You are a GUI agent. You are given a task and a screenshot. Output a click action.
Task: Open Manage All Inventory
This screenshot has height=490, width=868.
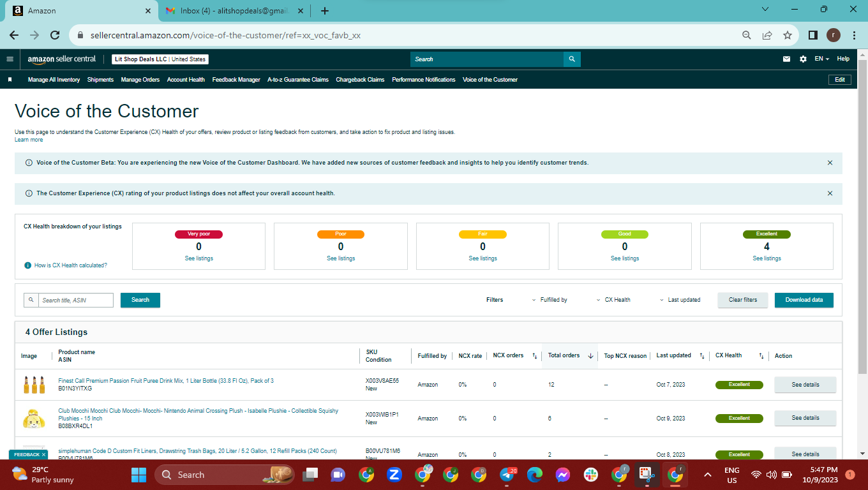click(x=54, y=80)
